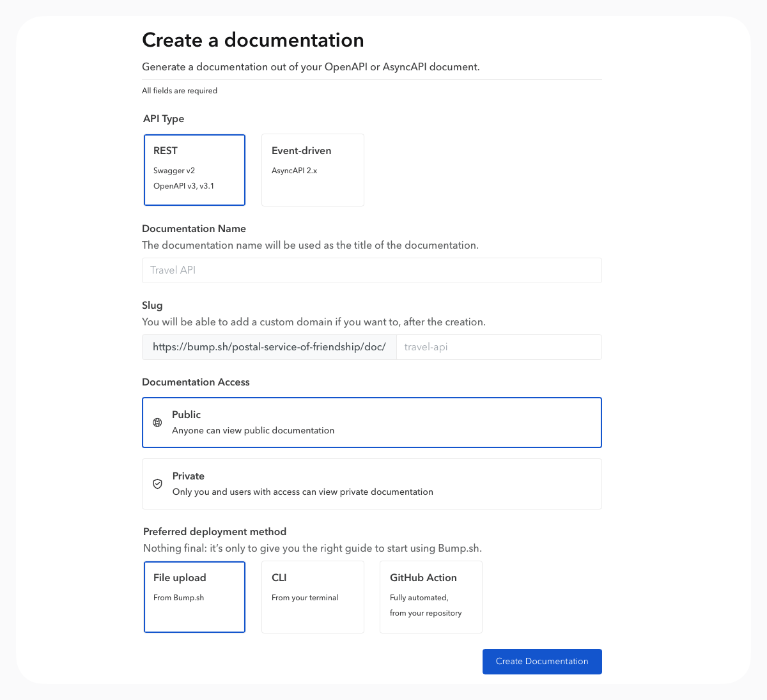The image size is (767, 700).
Task: Click the 'From your terminal' description
Action: (x=305, y=598)
